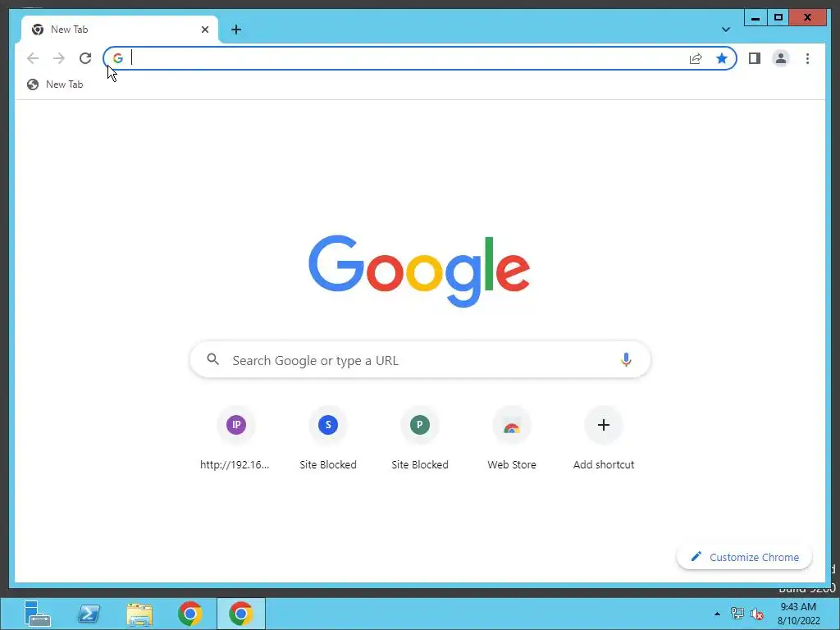Start voice search with the microphone icon
The height and width of the screenshot is (630, 840).
point(626,360)
